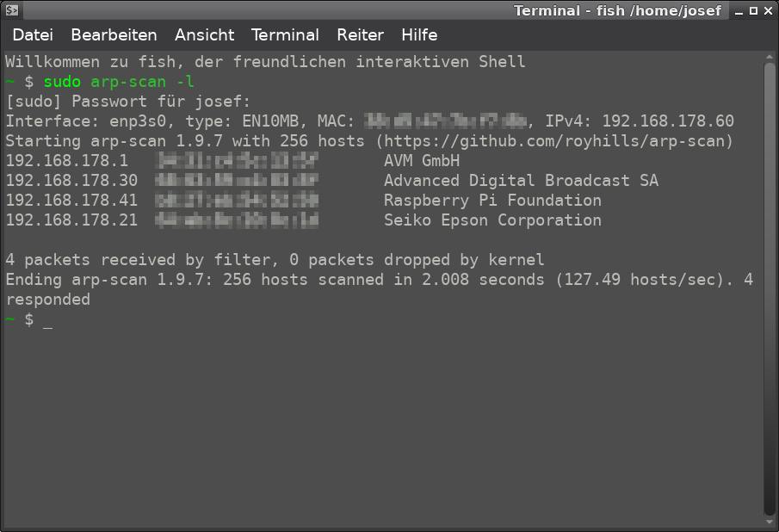Screen dimensions: 779x532
Task: Close the terminal window
Action: [768, 11]
